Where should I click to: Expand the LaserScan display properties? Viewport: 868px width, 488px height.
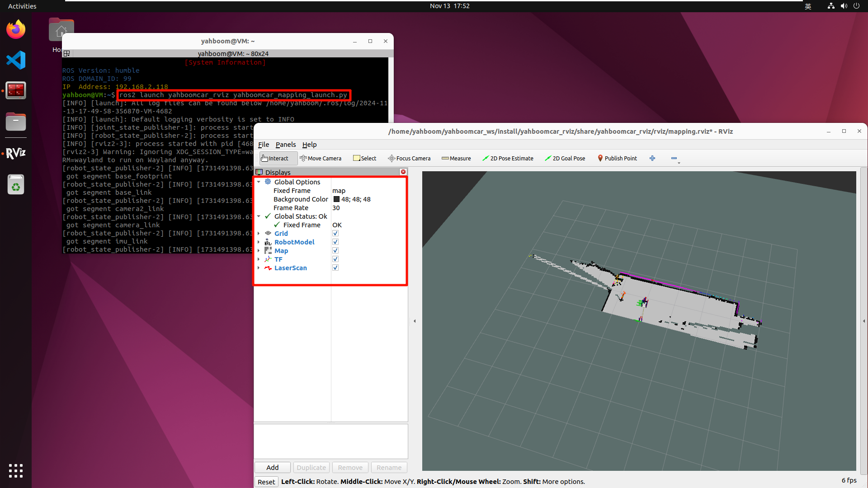point(259,267)
